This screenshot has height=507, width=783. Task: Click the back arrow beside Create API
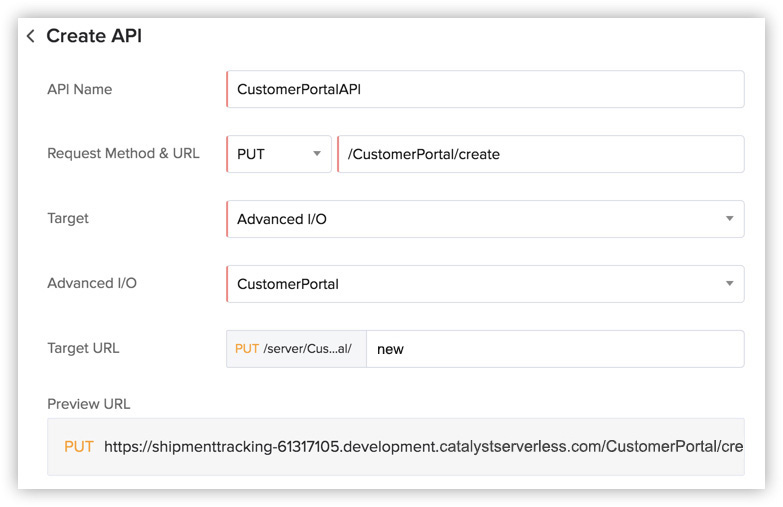(30, 36)
